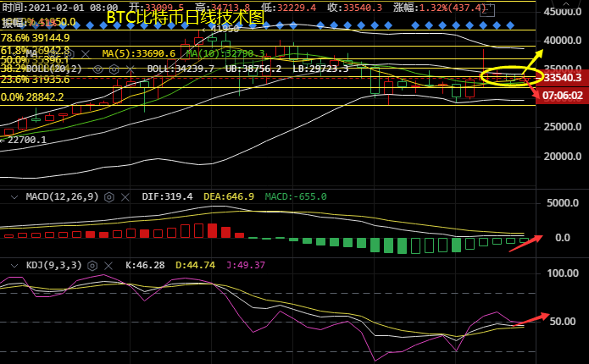Screen dimensions: 589x364
Task: Click Fibonacci level 23.6% 31935.6
Action: [36, 80]
